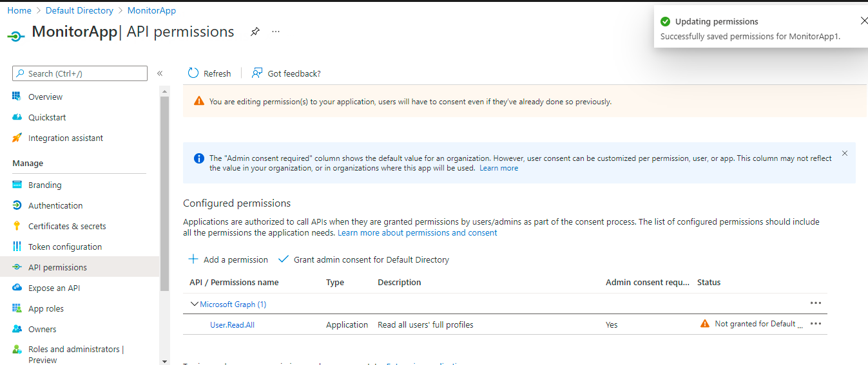Click the Authentication icon in sidebar
Viewport: 868px width, 365px height.
pos(17,205)
